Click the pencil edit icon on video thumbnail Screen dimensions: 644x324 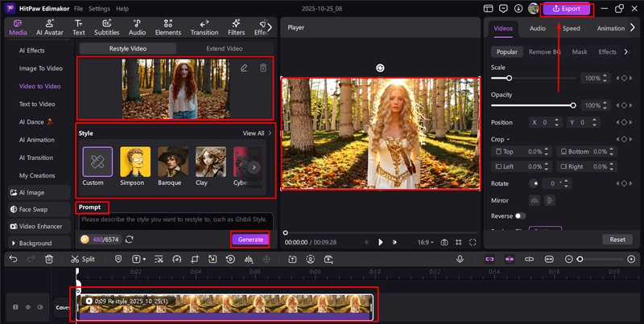[x=244, y=68]
